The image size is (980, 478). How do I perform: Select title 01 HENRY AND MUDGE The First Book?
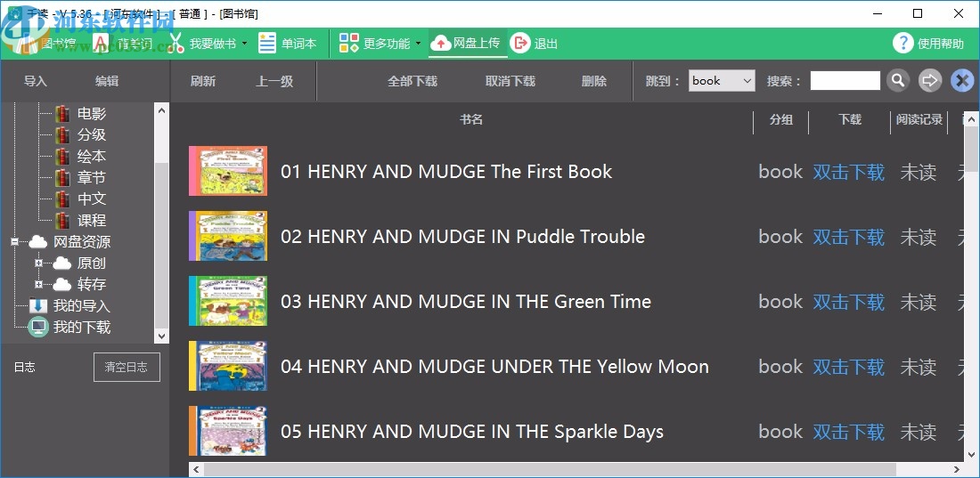click(x=446, y=172)
